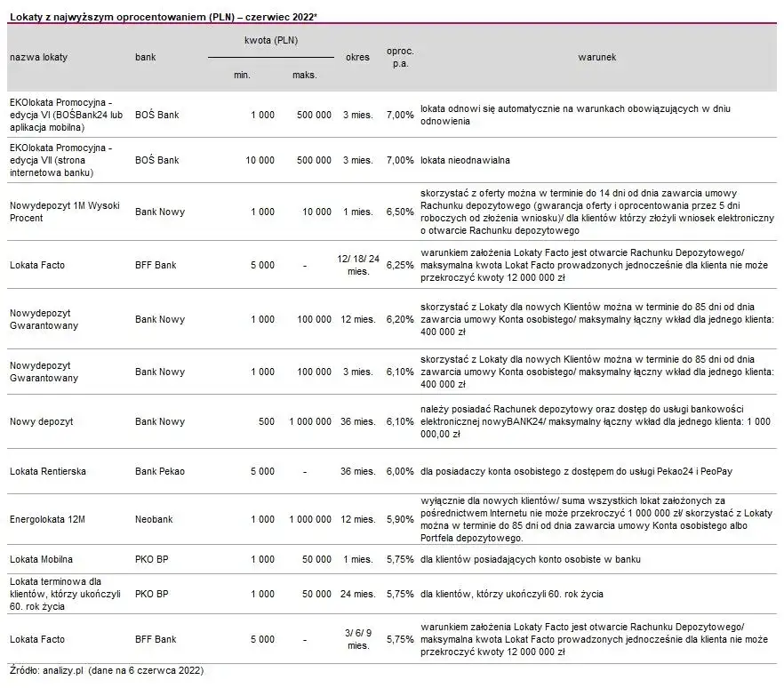Select "BOŚ Bank" in the edycja VI row
This screenshot has width=784, height=688.
[156, 115]
